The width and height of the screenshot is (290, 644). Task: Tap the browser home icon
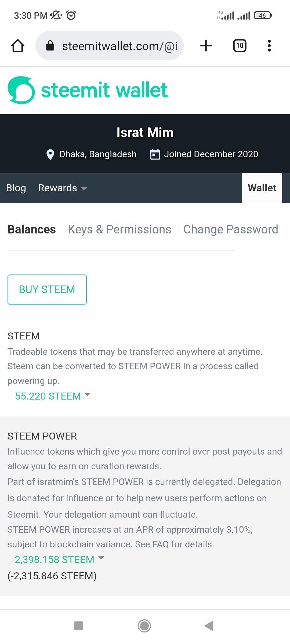[x=18, y=46]
